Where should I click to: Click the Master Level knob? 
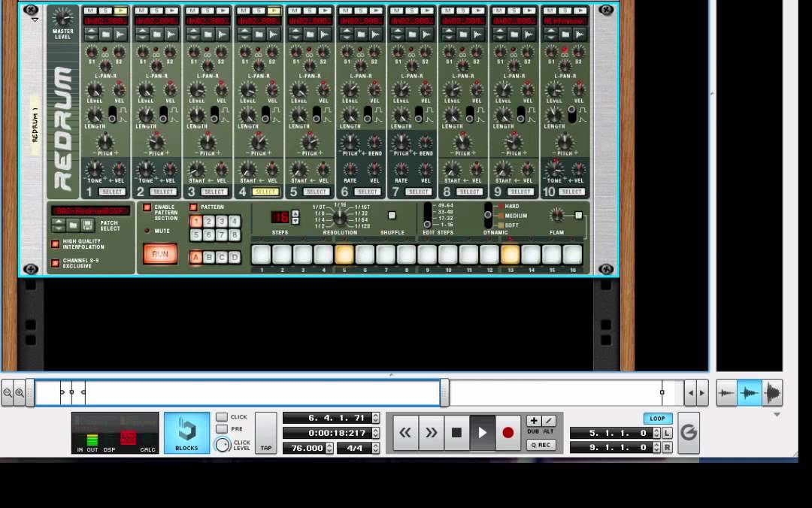coord(62,17)
